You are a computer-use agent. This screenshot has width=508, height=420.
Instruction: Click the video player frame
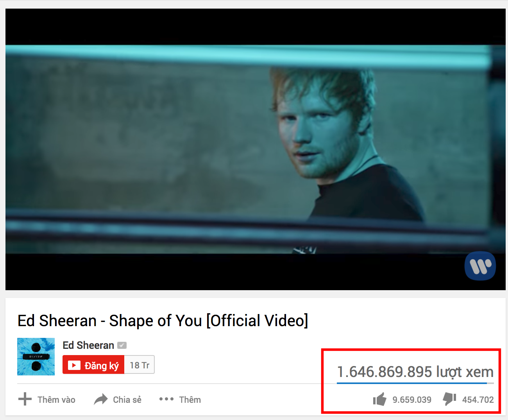(255, 149)
